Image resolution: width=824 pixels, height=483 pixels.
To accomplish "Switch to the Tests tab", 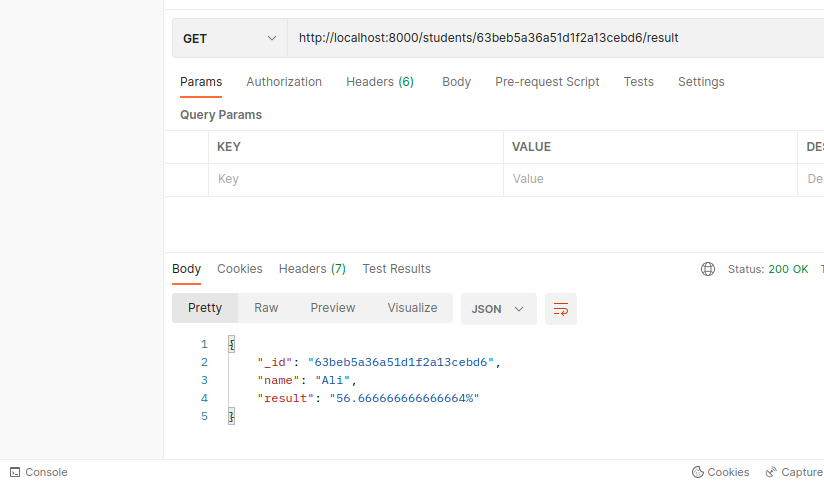I will [638, 82].
